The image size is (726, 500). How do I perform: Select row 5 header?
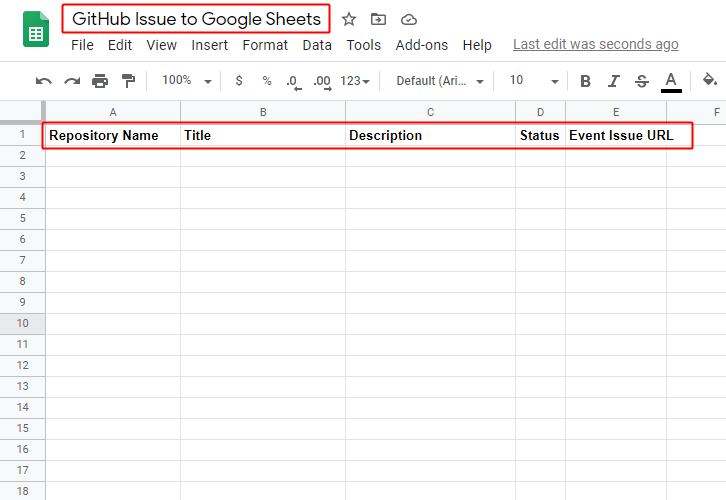22,219
